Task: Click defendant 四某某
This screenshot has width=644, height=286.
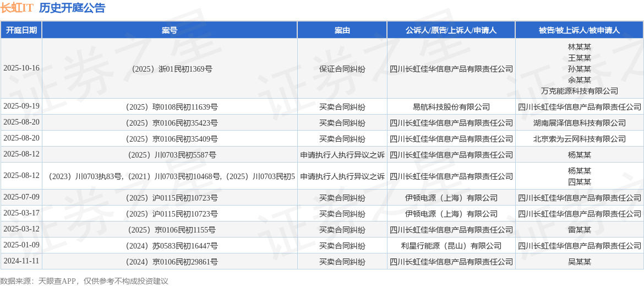Action: tap(580, 182)
